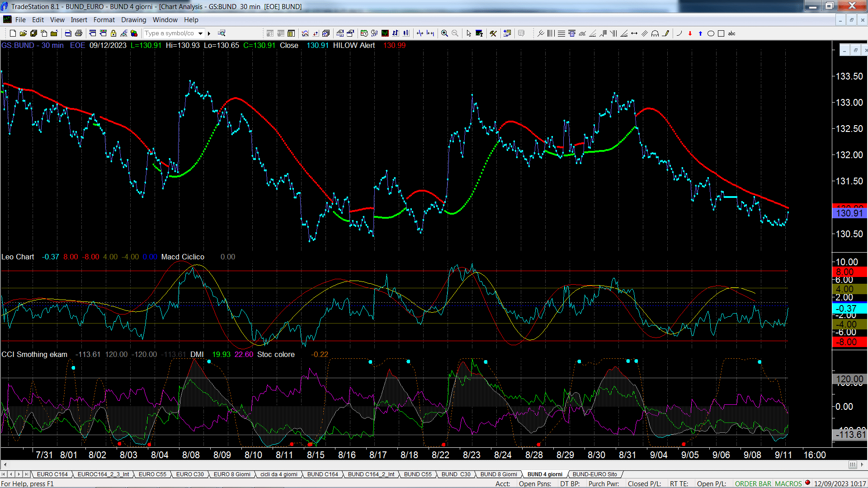Select the semicircle cycle drawing tool
868x488 pixels.
coord(655,33)
